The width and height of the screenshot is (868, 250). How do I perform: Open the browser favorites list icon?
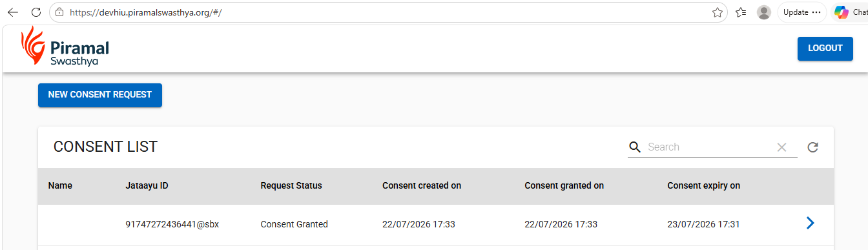click(x=741, y=12)
